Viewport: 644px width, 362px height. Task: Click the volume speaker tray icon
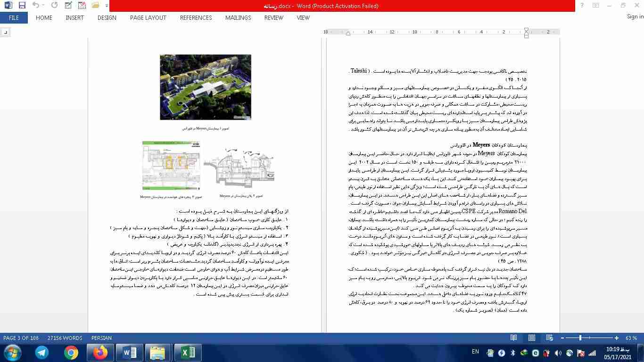[558, 353]
